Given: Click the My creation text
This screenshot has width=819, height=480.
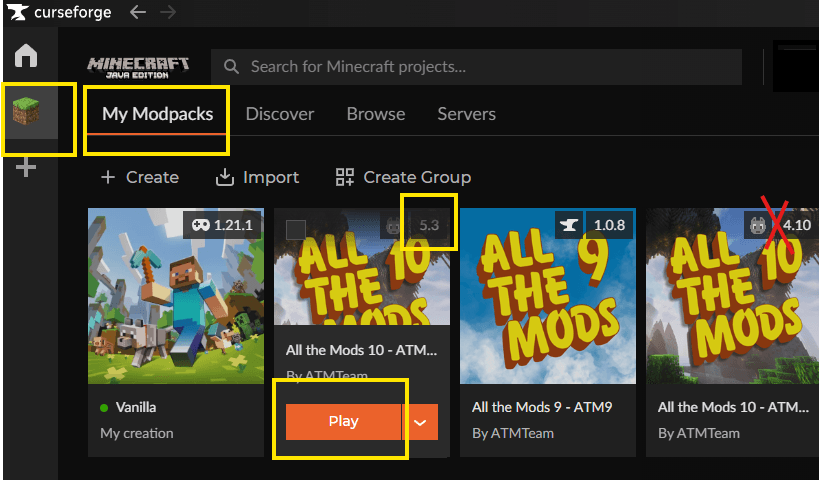Looking at the screenshot, I should click(137, 434).
